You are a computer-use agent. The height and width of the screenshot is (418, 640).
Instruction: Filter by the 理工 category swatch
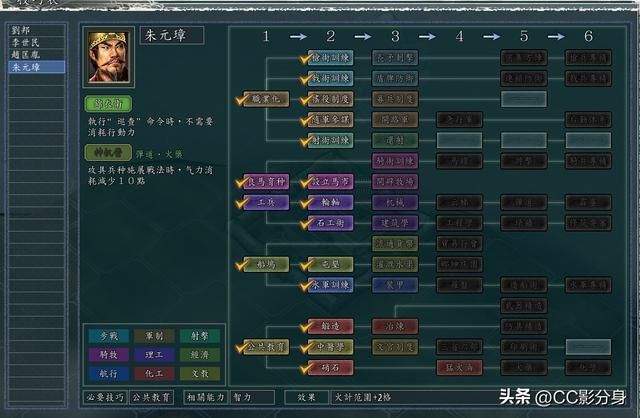(154, 355)
